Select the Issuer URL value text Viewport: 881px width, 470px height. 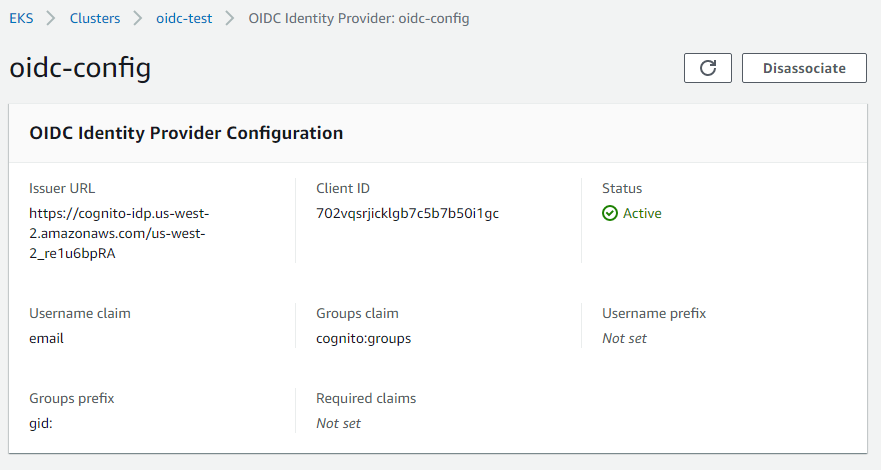tap(118, 233)
